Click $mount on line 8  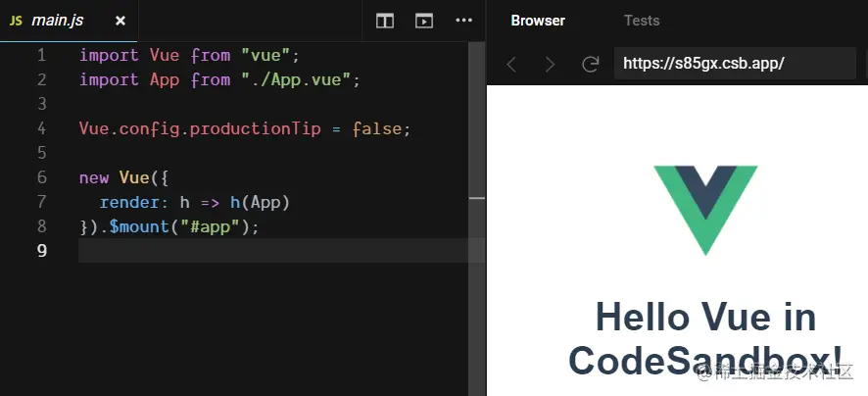[138, 226]
